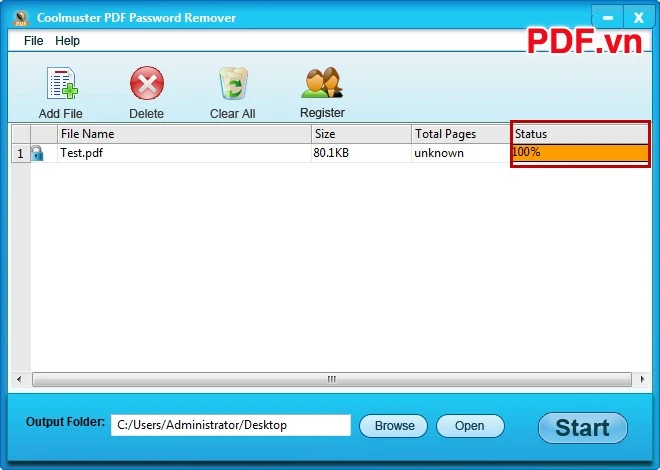Click the lock icon beside Test.pdf
The height and width of the screenshot is (470, 660).
point(37,153)
